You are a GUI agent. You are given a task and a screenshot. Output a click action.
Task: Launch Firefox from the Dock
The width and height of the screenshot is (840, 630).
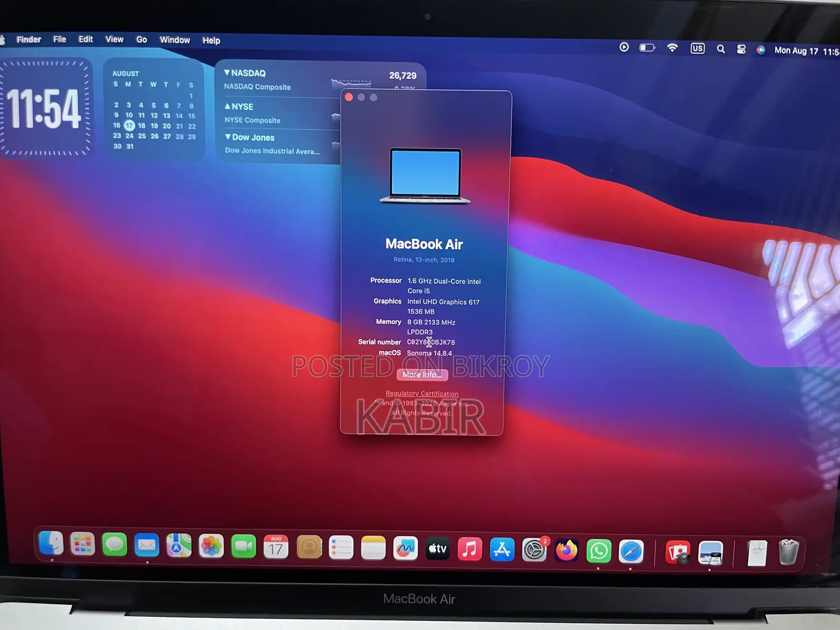coord(566,551)
